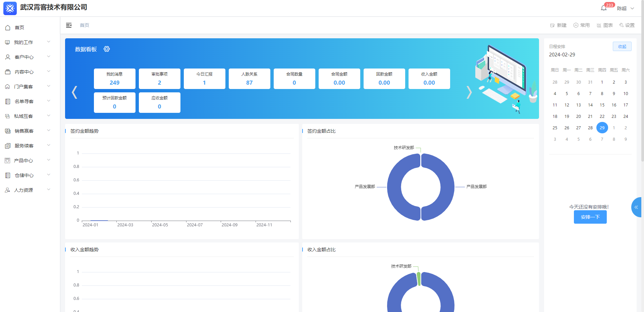Click the 人力资源 sidebar icon
Viewport: 644px width, 312px height.
7,190
